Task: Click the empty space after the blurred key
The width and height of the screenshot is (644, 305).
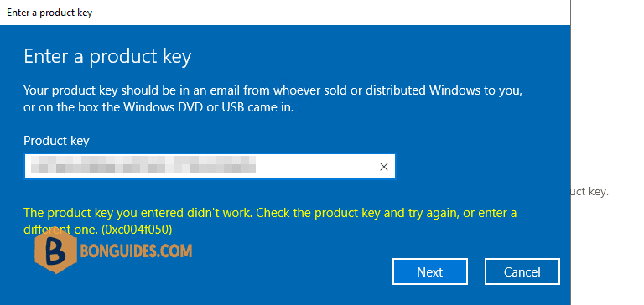Action: (316, 167)
